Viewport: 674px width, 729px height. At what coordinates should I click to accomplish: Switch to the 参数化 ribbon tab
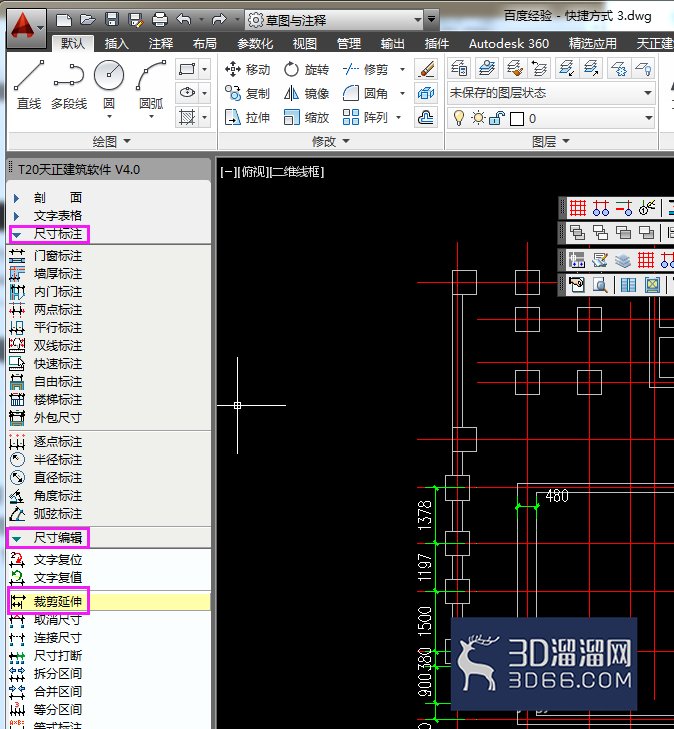point(255,43)
